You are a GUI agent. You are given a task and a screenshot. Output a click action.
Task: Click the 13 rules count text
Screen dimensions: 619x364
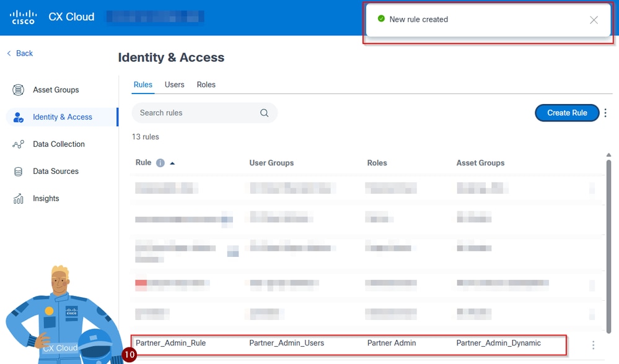pyautogui.click(x=145, y=137)
